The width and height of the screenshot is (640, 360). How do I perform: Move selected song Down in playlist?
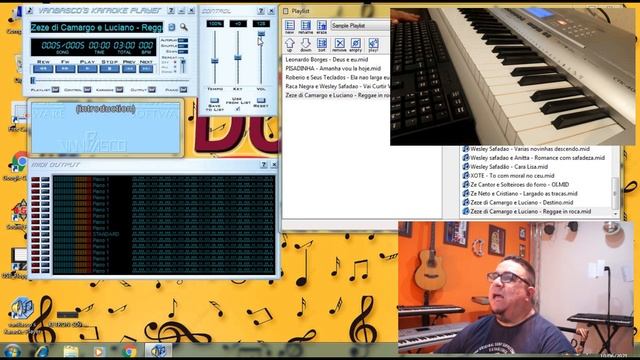click(306, 45)
